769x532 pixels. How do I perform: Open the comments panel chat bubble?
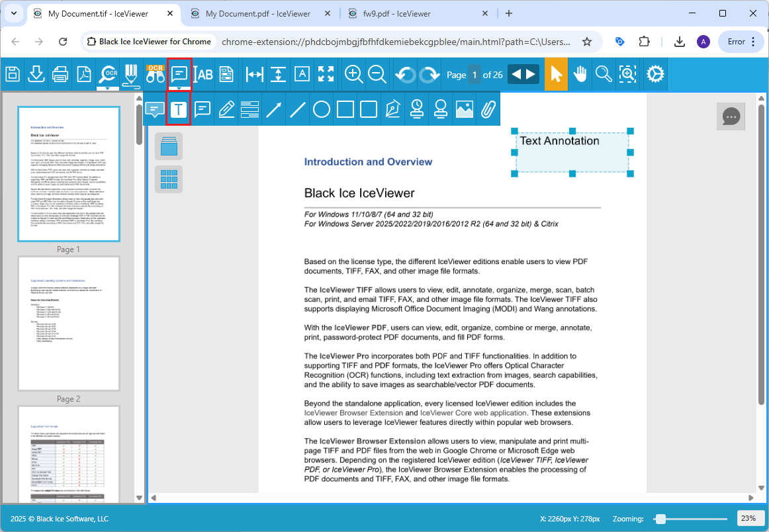point(731,116)
